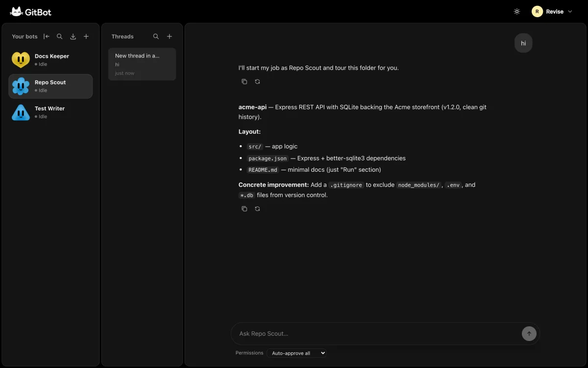Click the Repo Scout flower avatar
Image resolution: width=588 pixels, height=368 pixels.
click(21, 86)
